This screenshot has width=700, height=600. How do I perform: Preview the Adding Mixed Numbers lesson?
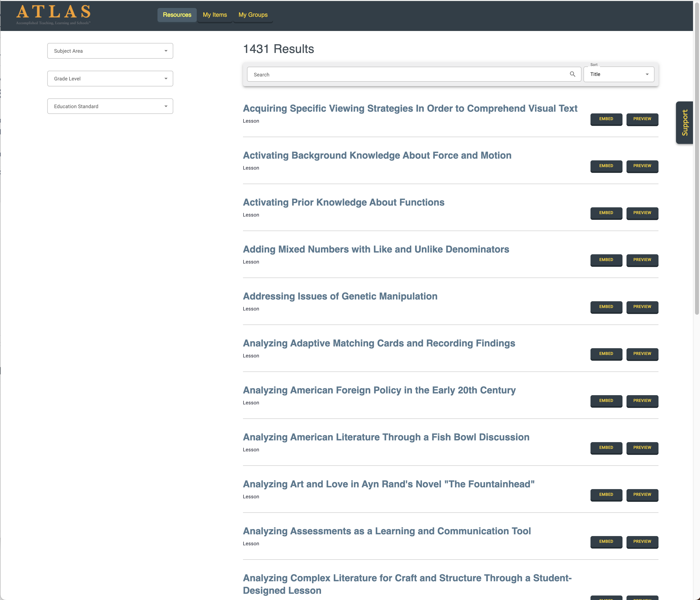pos(642,260)
